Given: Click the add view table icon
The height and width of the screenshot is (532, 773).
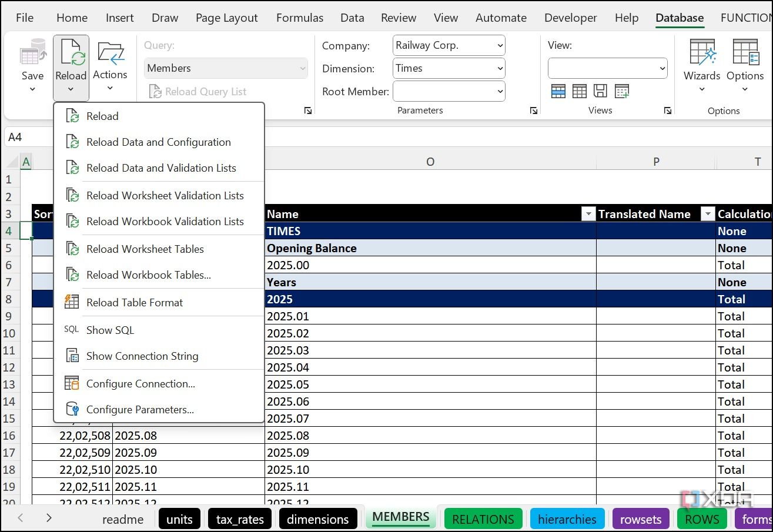Looking at the screenshot, I should pyautogui.click(x=622, y=91).
